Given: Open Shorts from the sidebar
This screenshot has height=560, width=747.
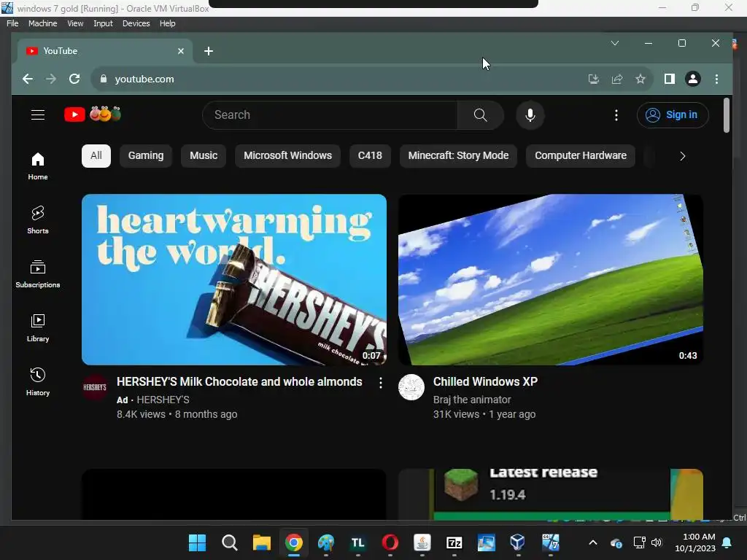Looking at the screenshot, I should tap(38, 220).
